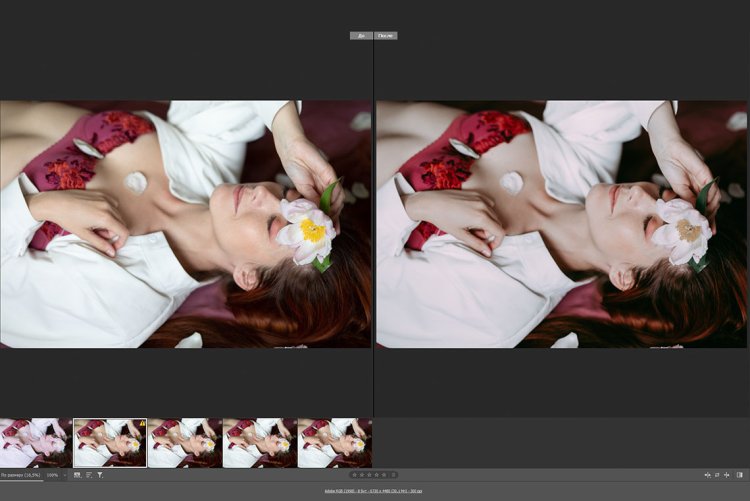Select the fifth filmstrip thumbnail
This screenshot has height=501, width=750.
[334, 443]
